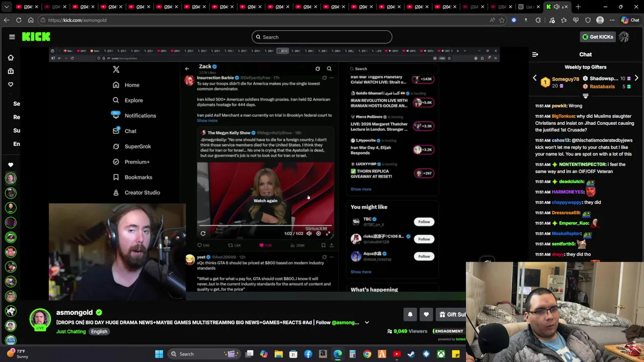Click Notifications in the streamed X sidebar

134,116
